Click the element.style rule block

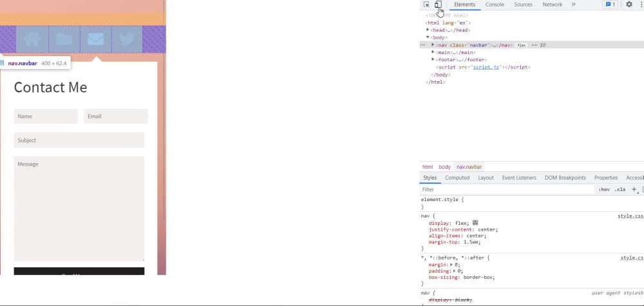pyautogui.click(x=442, y=203)
